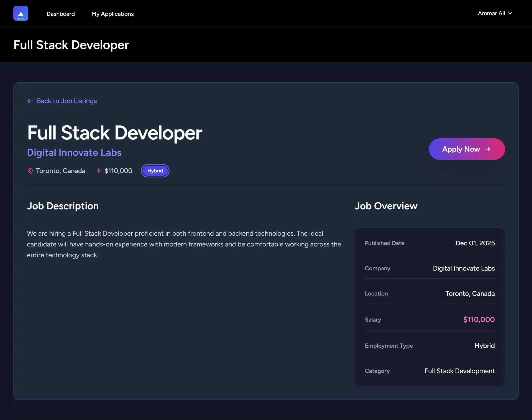
Task: Open Dashboard from the navbar
Action: [61, 14]
